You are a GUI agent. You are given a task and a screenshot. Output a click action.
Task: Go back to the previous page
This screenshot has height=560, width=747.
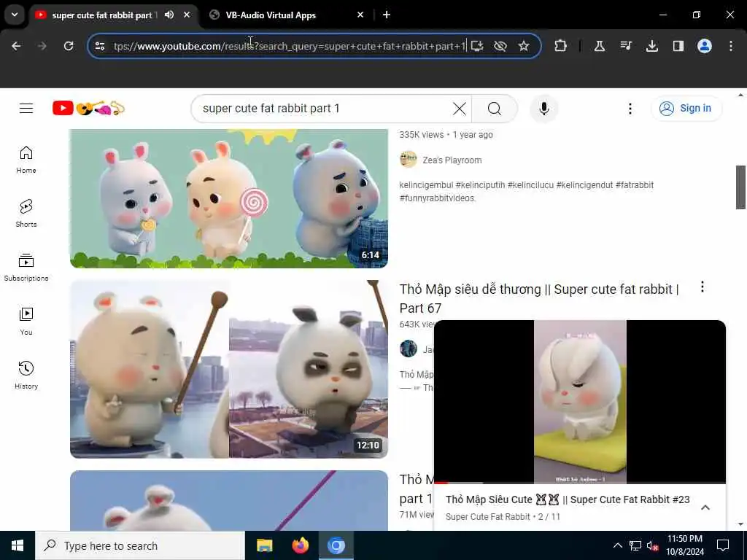(x=16, y=46)
